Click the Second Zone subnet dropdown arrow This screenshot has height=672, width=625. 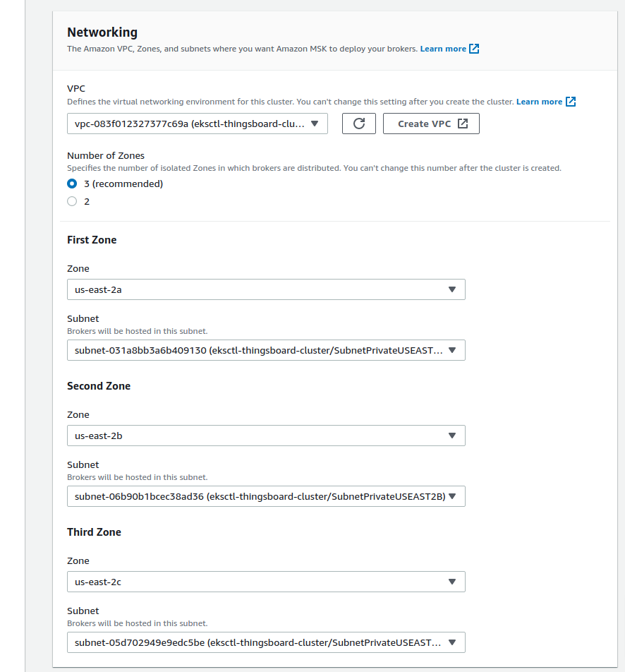pos(452,496)
